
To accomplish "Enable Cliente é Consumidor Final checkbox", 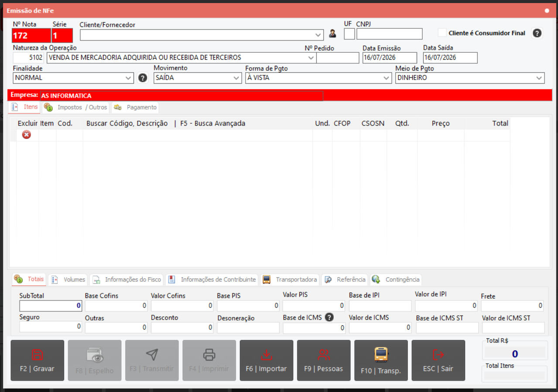I will coord(442,33).
